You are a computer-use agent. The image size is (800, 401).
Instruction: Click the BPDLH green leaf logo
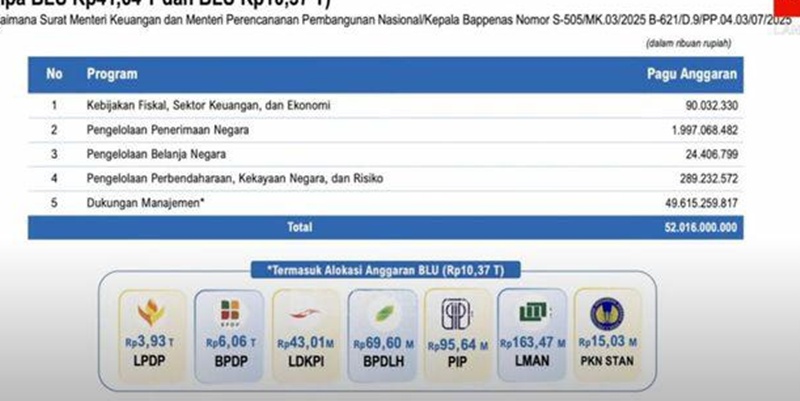(x=385, y=313)
